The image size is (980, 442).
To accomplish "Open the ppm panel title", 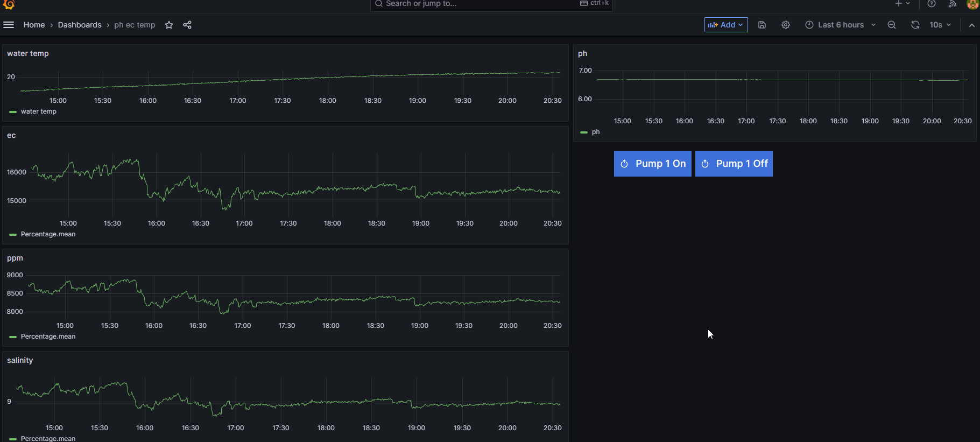I will click(x=15, y=258).
